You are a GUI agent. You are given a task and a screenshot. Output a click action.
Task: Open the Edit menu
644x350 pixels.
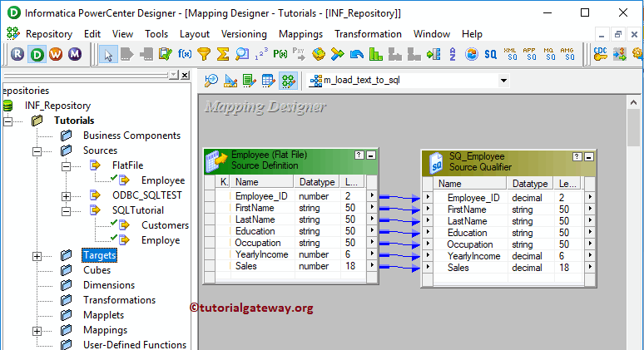coord(92,34)
